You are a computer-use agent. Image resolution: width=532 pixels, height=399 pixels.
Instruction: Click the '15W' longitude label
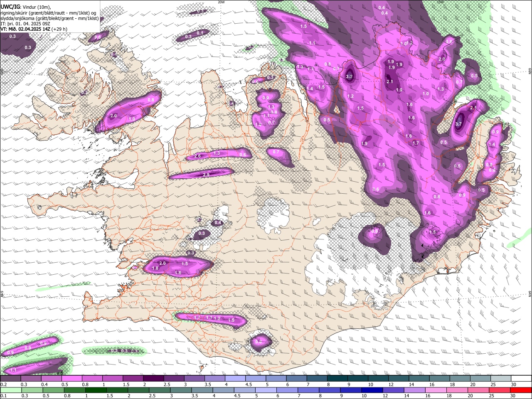[441, 2]
